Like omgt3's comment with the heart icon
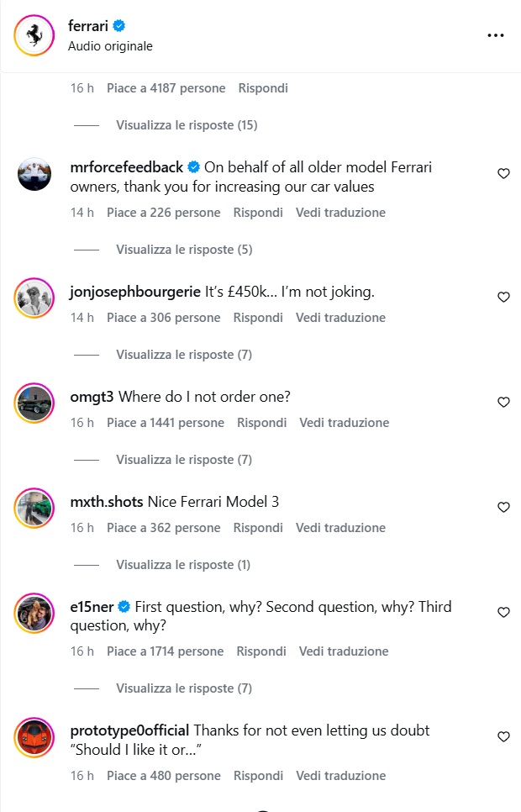 [x=503, y=402]
